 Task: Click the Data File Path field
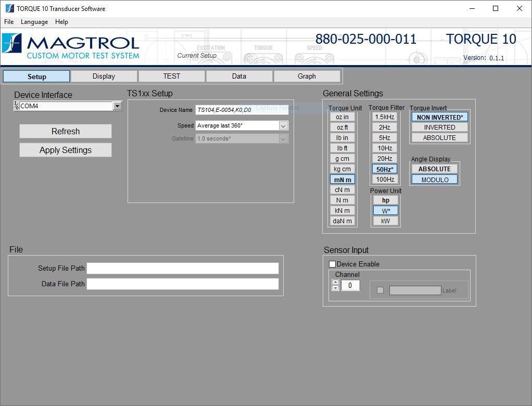pos(183,284)
